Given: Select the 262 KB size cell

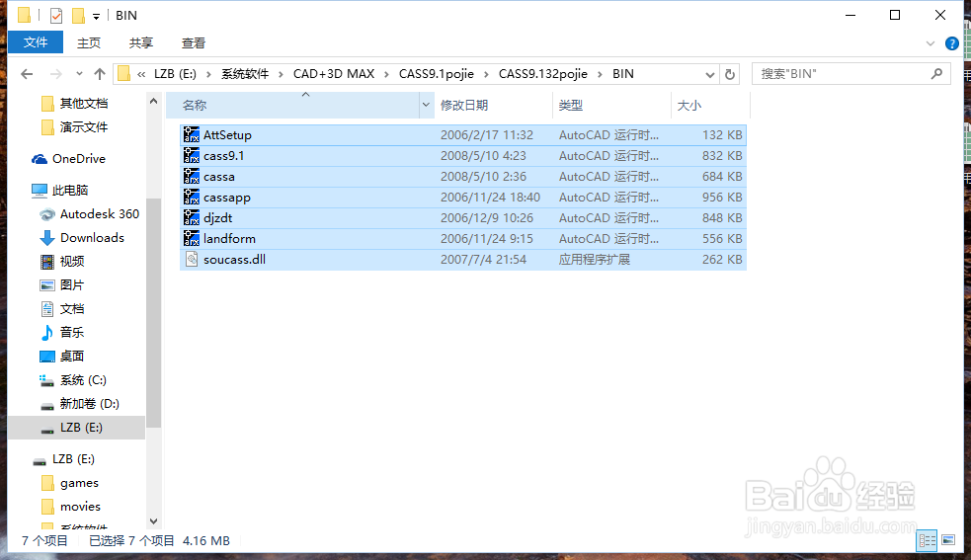Looking at the screenshot, I should pos(722,260).
